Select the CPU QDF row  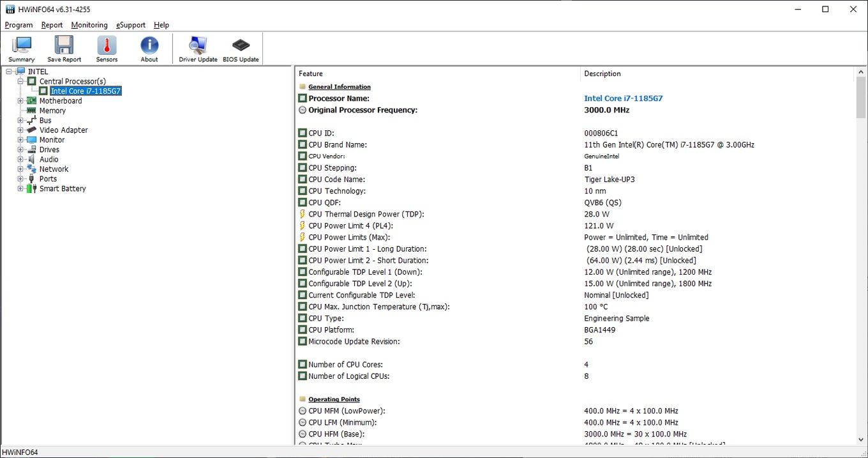coord(574,202)
